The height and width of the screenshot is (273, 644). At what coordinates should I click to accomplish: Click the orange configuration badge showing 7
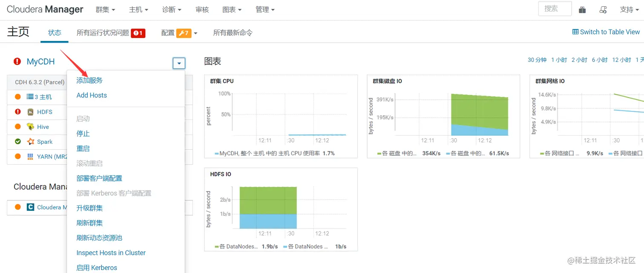[x=184, y=33]
